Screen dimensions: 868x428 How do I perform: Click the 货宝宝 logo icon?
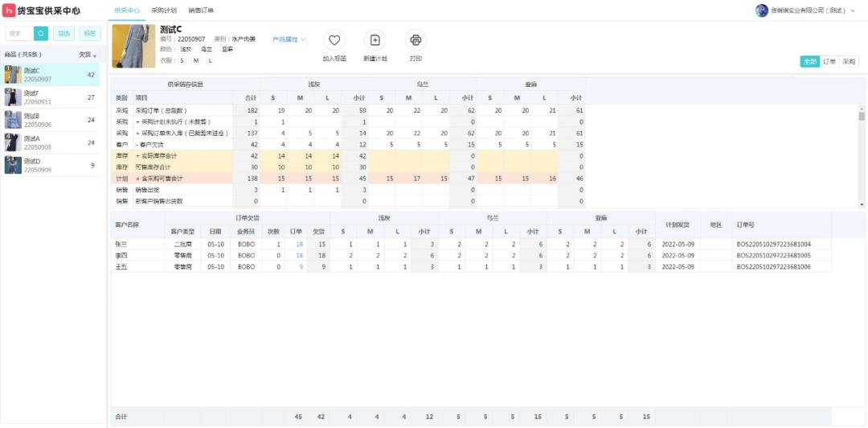(x=9, y=10)
